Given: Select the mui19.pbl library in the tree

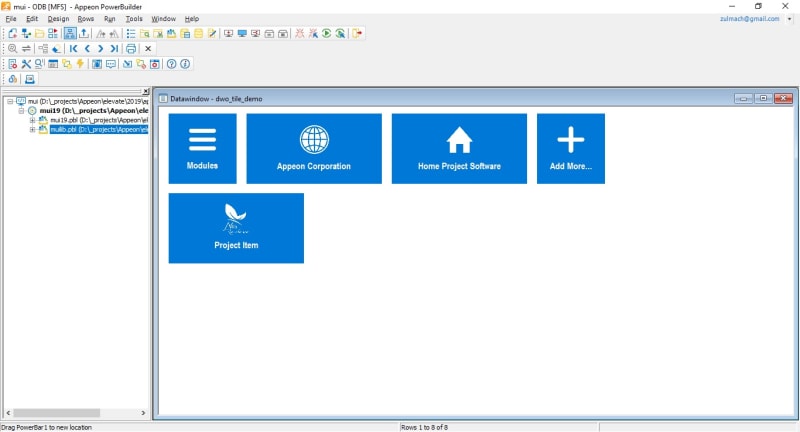Looking at the screenshot, I should [99, 120].
